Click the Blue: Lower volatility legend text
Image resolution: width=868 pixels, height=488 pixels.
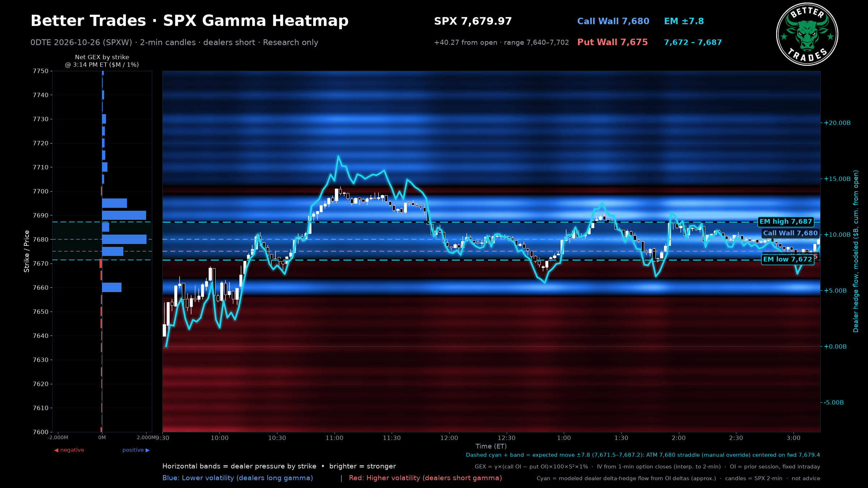238,478
